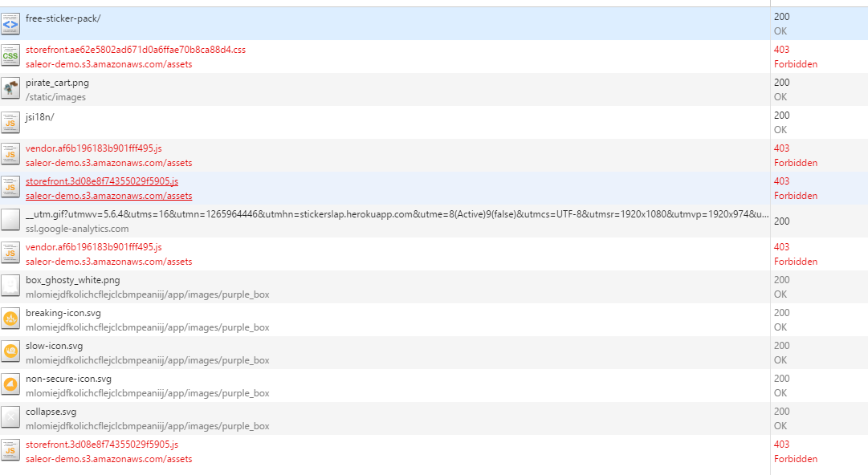Click the JS icon for vendor.af6b196183b901fff495.js

(x=10, y=154)
